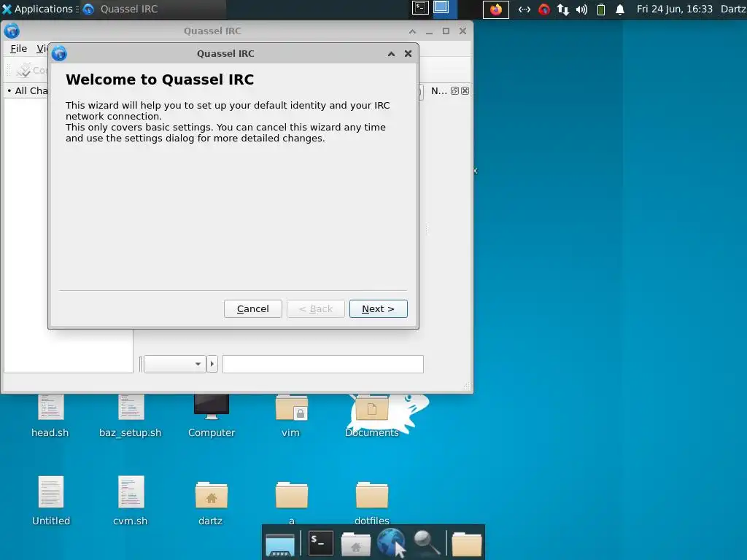This screenshot has width=747, height=560.
Task: Launch the web browser globe in dock
Action: point(392,542)
